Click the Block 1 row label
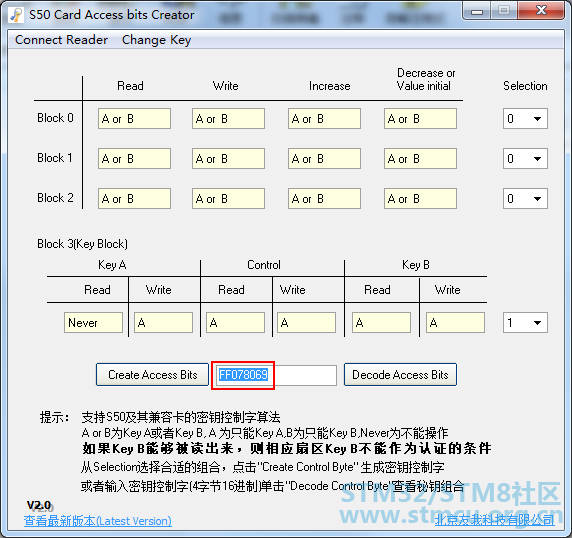Screen dimensions: 572x538 pos(55,158)
